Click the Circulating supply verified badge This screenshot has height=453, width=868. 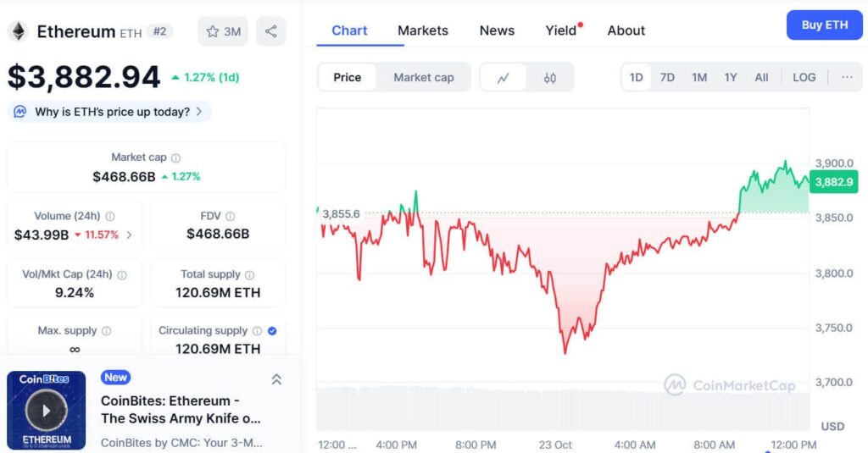tap(272, 331)
